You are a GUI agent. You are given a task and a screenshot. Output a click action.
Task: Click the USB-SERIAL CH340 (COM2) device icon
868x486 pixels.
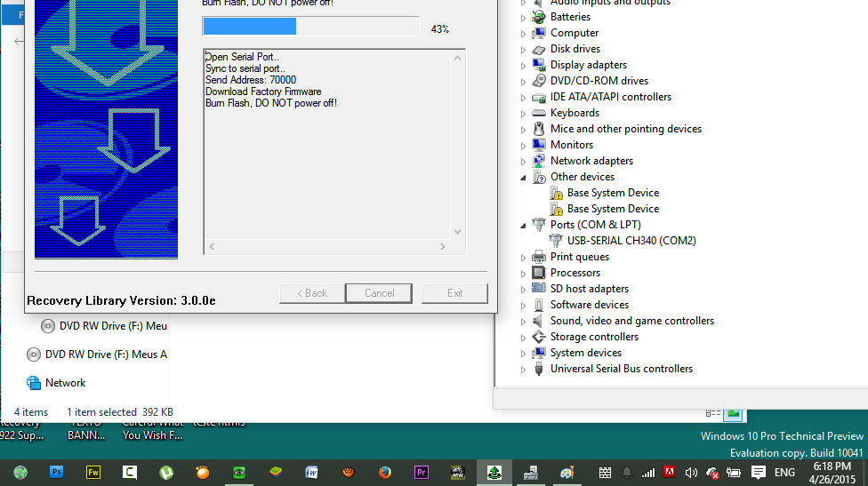(x=556, y=241)
